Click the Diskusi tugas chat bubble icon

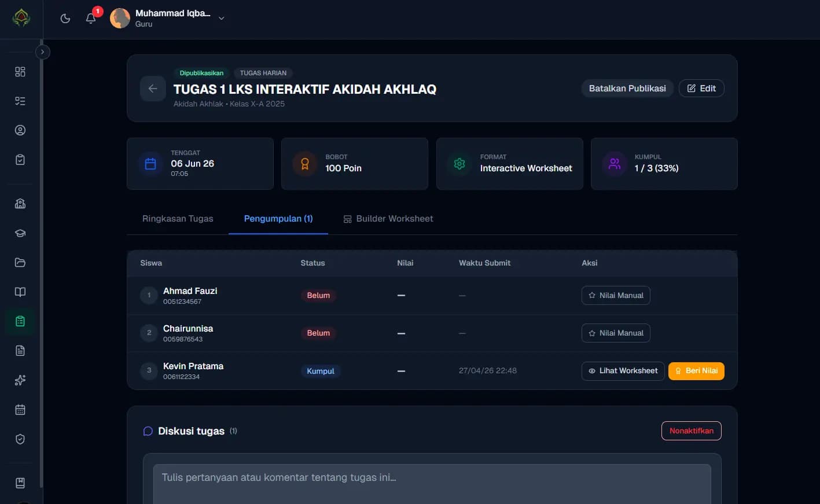pos(148,431)
